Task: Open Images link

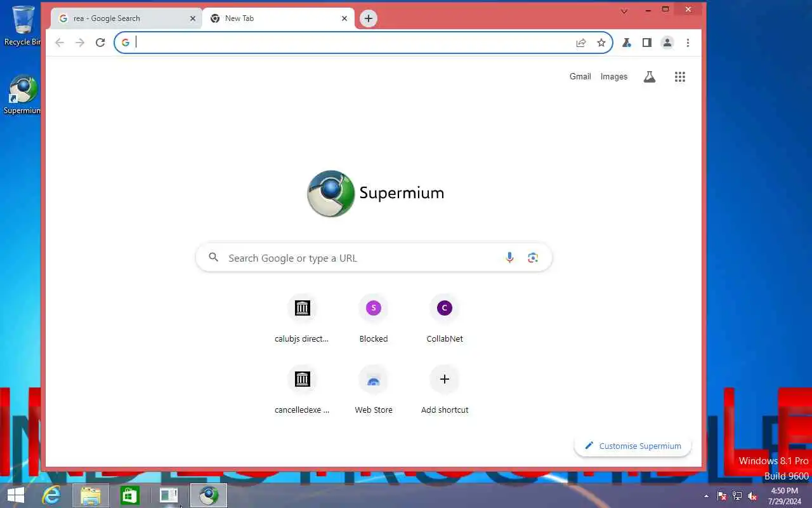Action: (614, 76)
